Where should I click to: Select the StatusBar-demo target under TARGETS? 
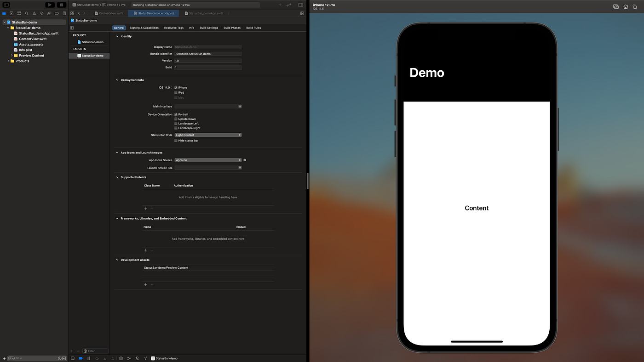click(x=91, y=56)
